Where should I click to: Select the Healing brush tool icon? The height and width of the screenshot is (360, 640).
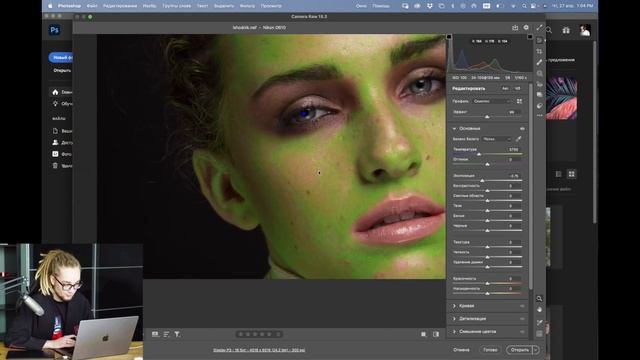540,62
